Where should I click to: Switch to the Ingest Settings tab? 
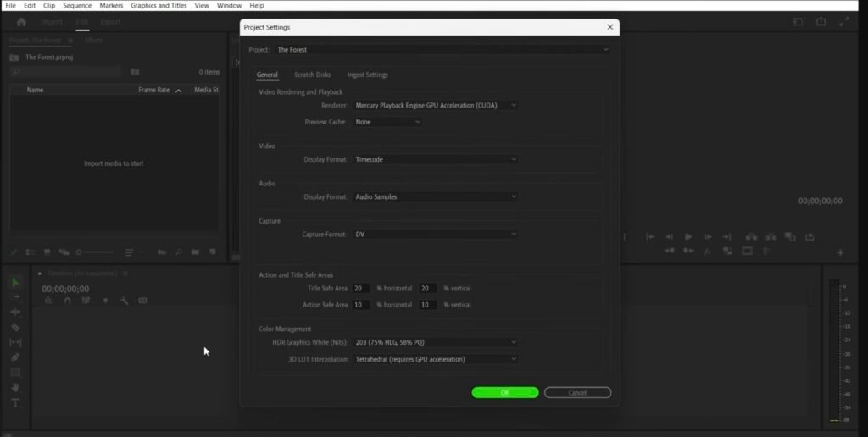coord(367,75)
